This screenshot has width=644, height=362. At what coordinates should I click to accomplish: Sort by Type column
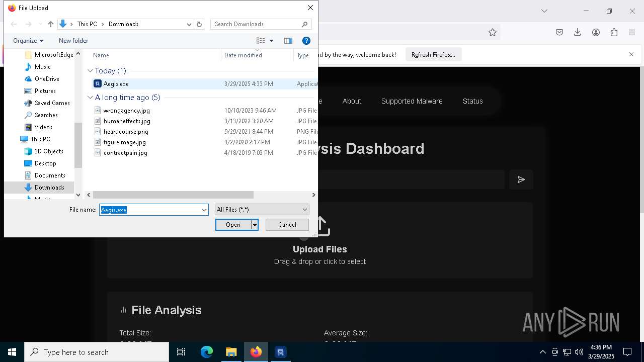303,55
